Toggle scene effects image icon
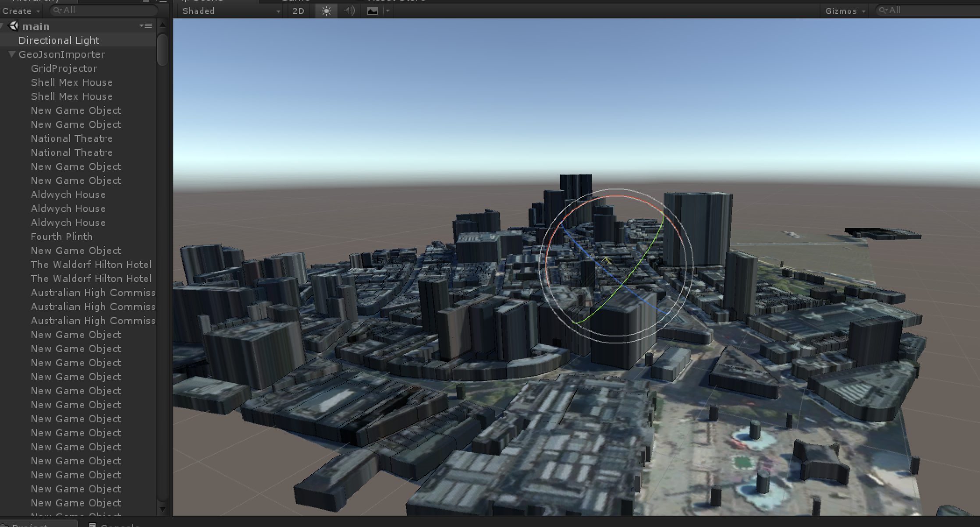Viewport: 980px width, 527px height. tap(372, 11)
